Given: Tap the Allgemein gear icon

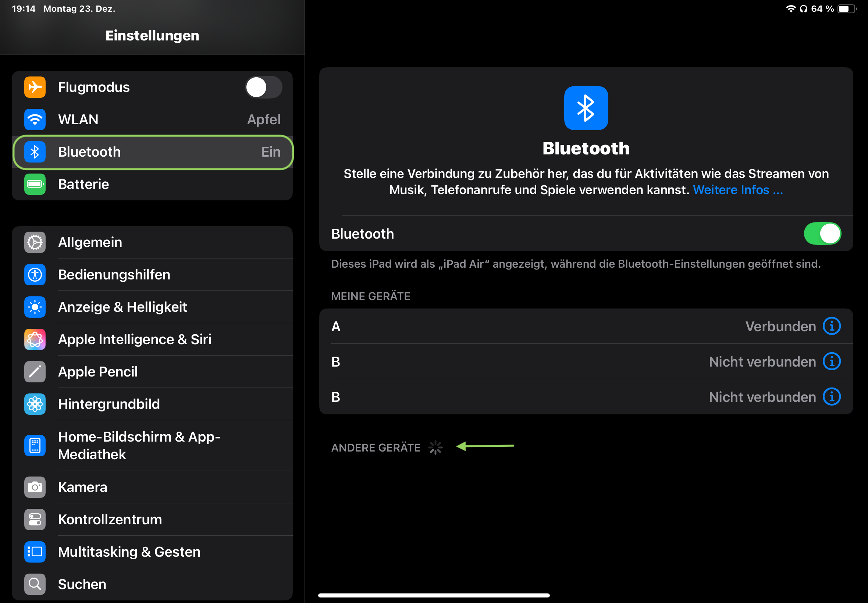Looking at the screenshot, I should pos(35,242).
